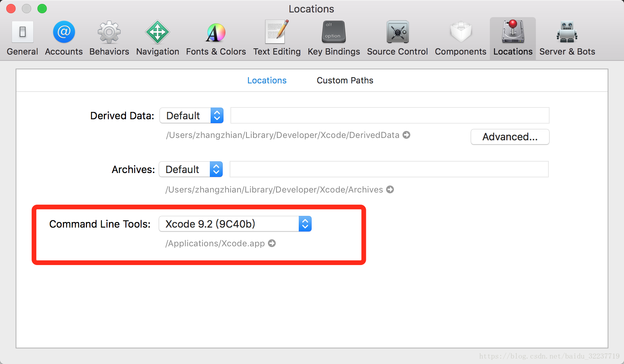Reveal DerivedData folder via arrow icon

406,135
